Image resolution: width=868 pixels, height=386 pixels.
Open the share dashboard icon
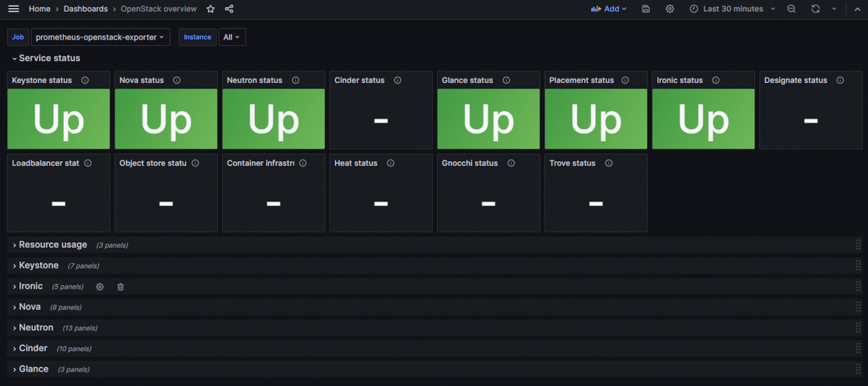tap(229, 9)
